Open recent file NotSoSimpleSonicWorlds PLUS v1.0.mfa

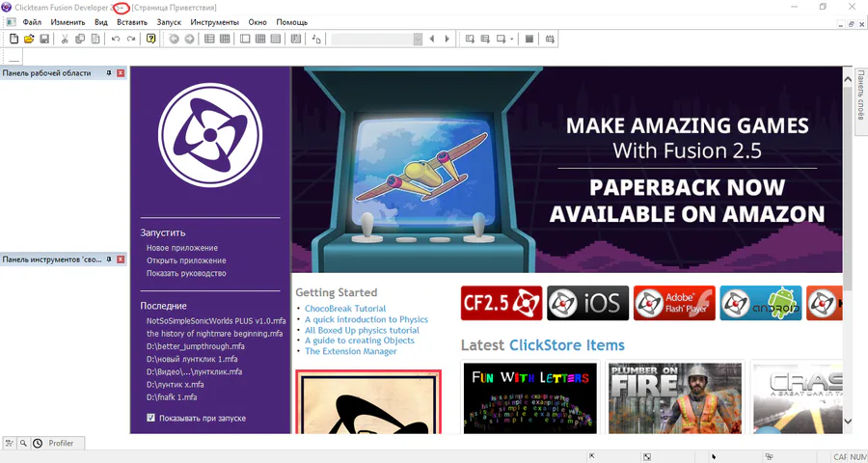pos(216,320)
